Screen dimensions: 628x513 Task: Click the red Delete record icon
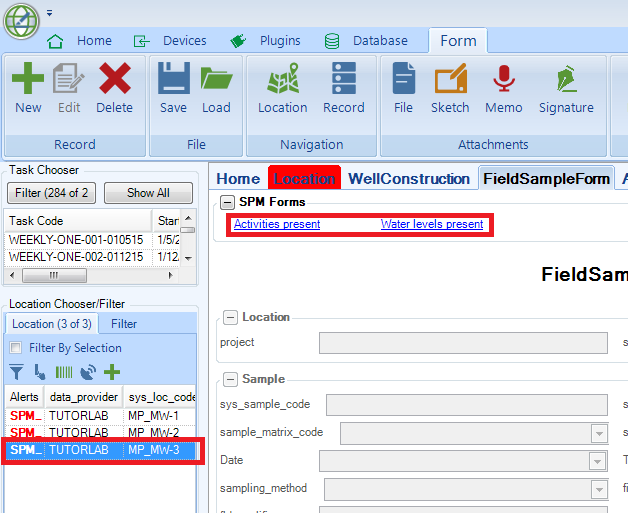pyautogui.click(x=114, y=88)
